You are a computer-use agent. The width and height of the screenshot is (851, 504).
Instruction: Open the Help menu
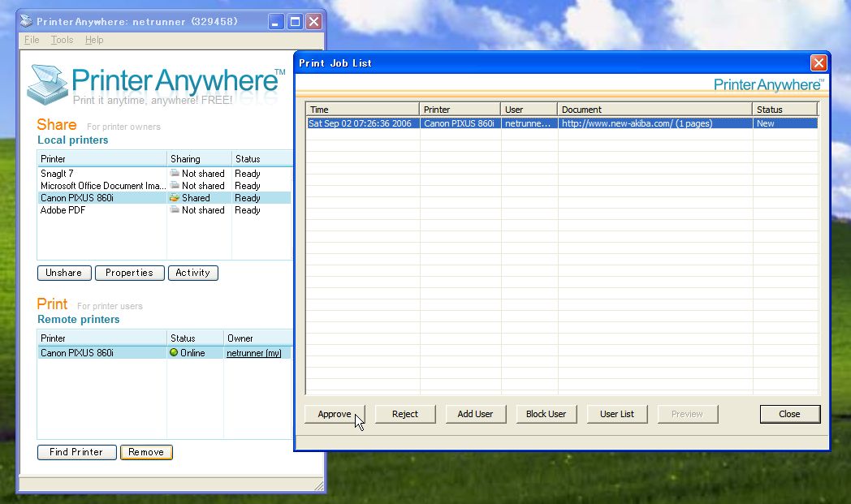click(x=94, y=40)
